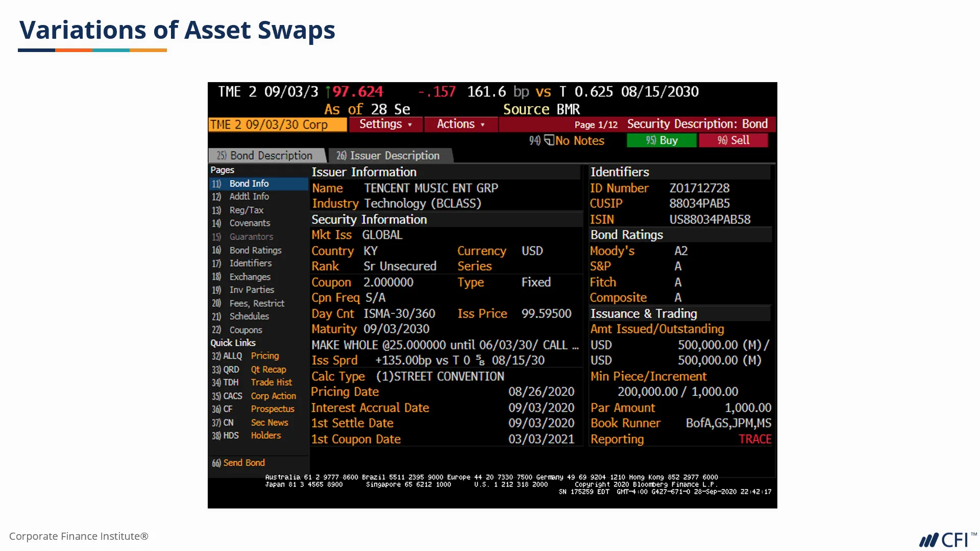Click the green Buy button

[x=661, y=140]
